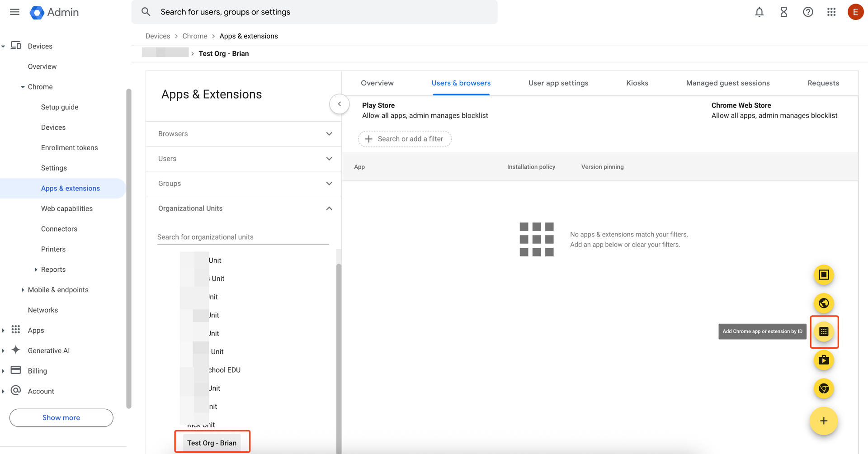
Task: Open Setup guide in sidebar
Action: click(x=60, y=107)
